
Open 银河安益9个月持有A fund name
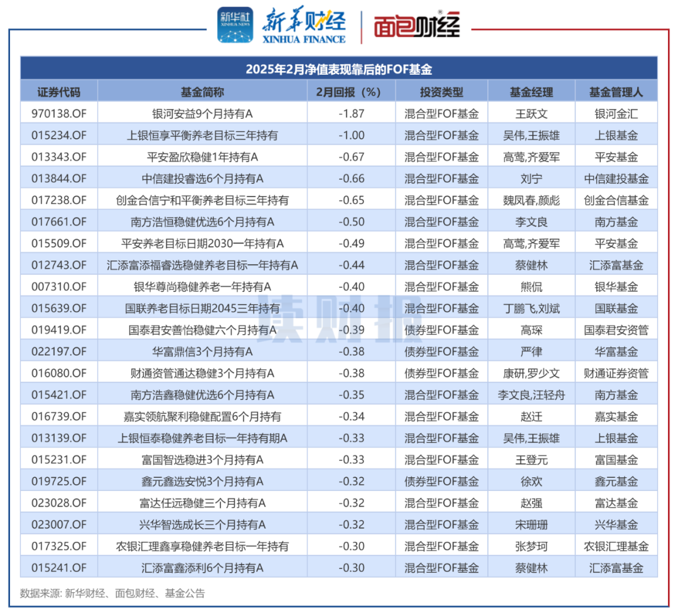(202, 114)
